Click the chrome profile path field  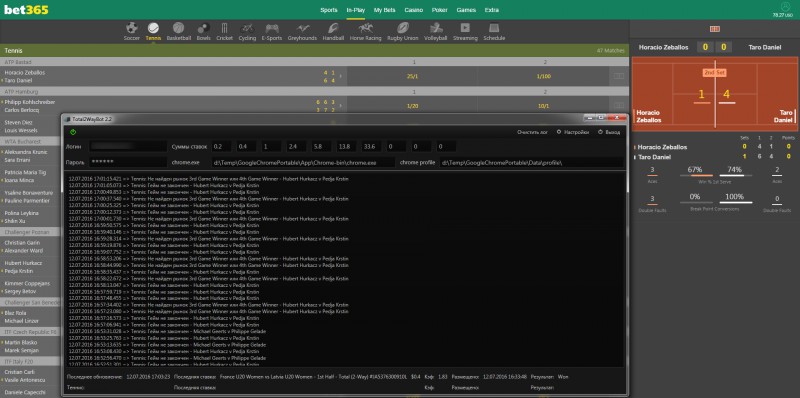pos(532,162)
